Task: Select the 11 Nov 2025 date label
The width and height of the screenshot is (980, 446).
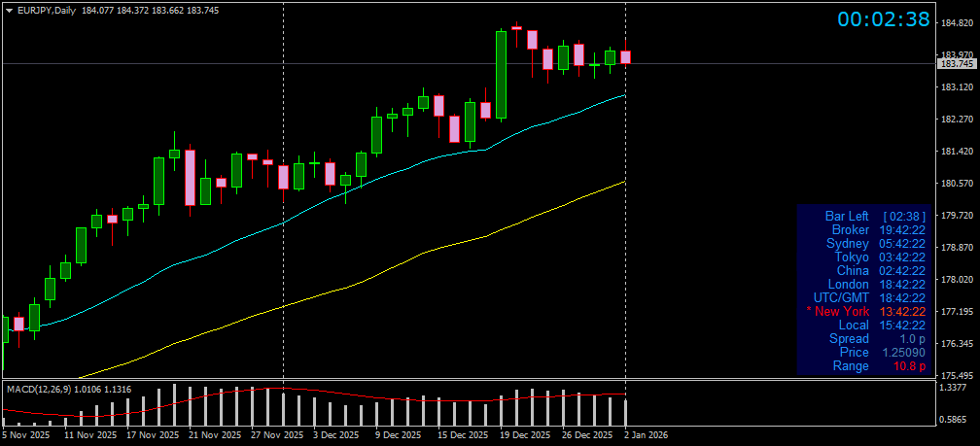Action: point(90,435)
